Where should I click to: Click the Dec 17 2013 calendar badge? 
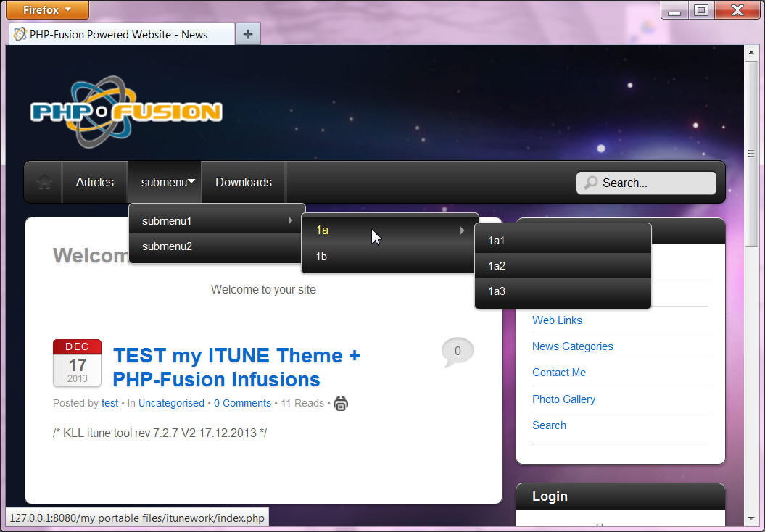(77, 362)
